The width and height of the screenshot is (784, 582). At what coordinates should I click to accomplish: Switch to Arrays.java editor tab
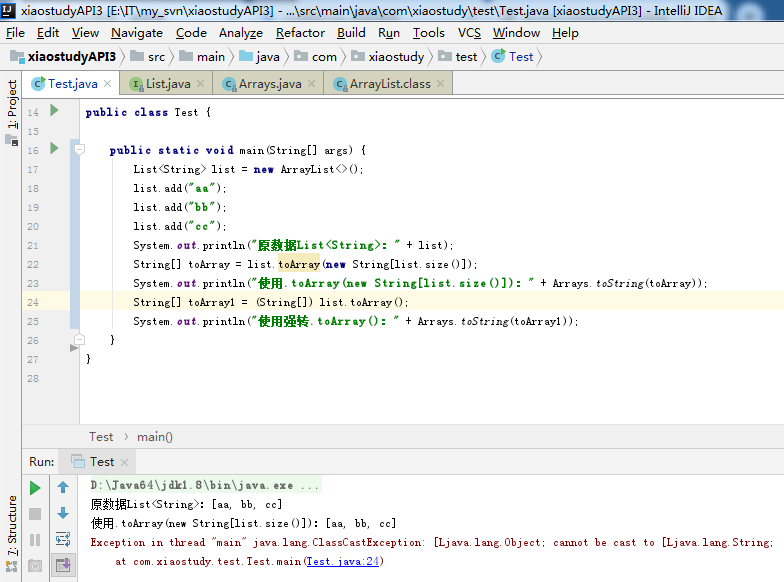click(x=270, y=84)
